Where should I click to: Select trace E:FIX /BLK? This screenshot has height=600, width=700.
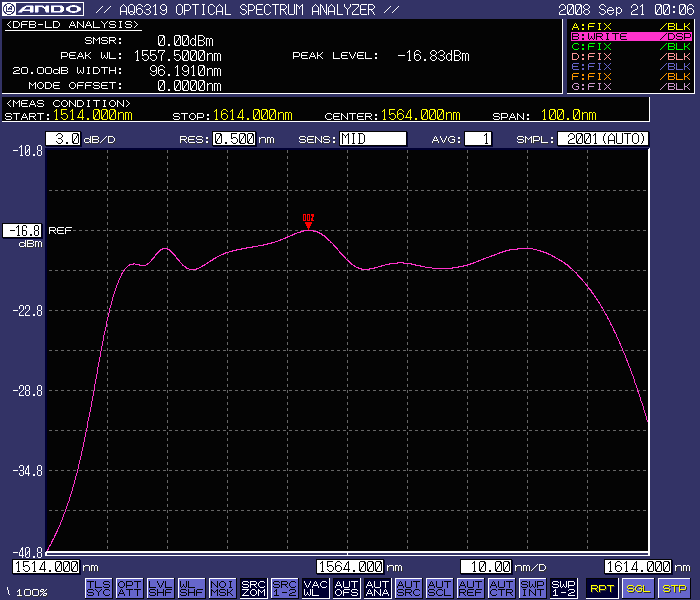click(x=631, y=67)
